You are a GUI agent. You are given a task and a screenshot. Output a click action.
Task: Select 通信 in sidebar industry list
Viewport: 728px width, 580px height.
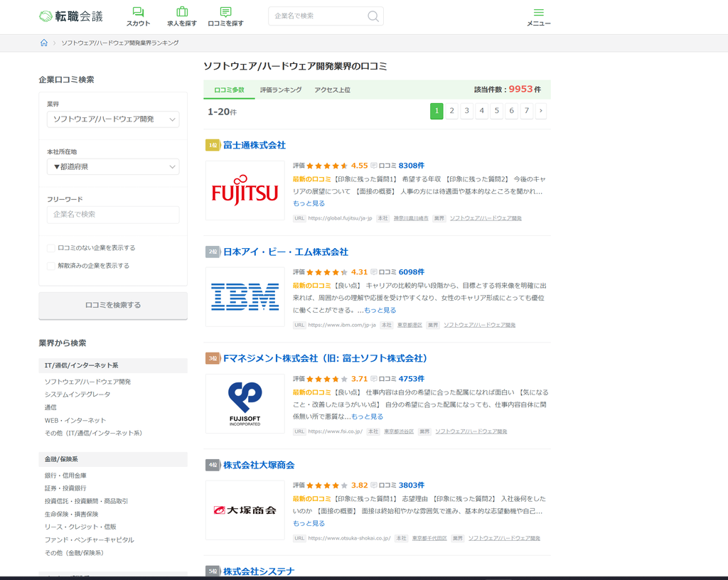50,407
